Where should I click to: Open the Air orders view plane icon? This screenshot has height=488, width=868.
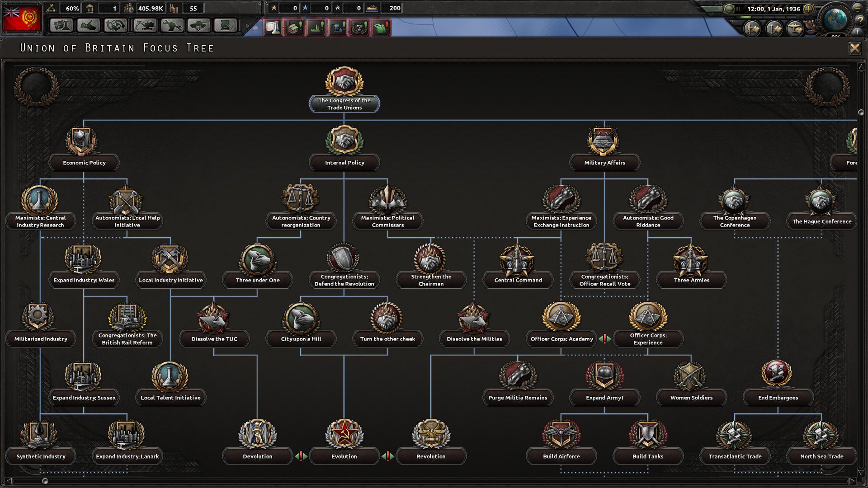(x=795, y=29)
